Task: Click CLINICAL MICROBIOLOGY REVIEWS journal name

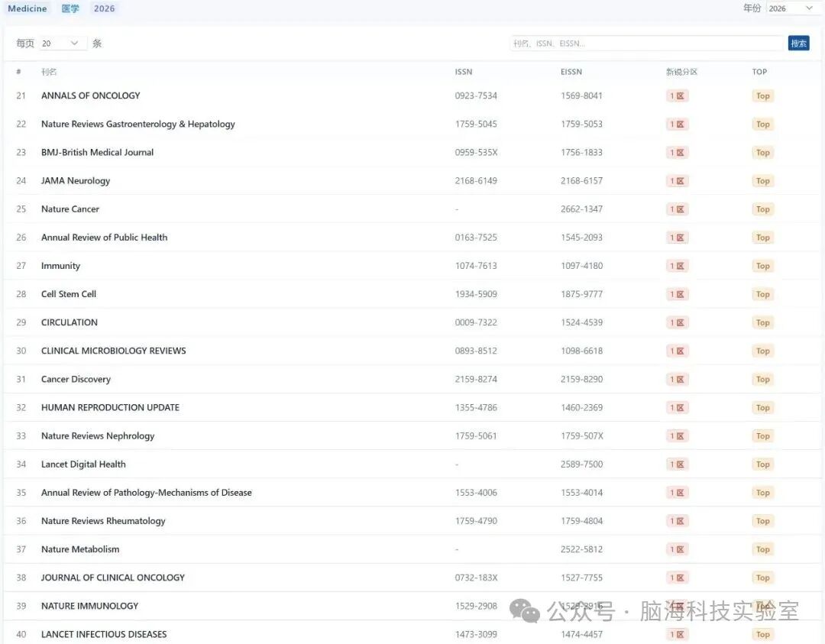Action: (114, 351)
